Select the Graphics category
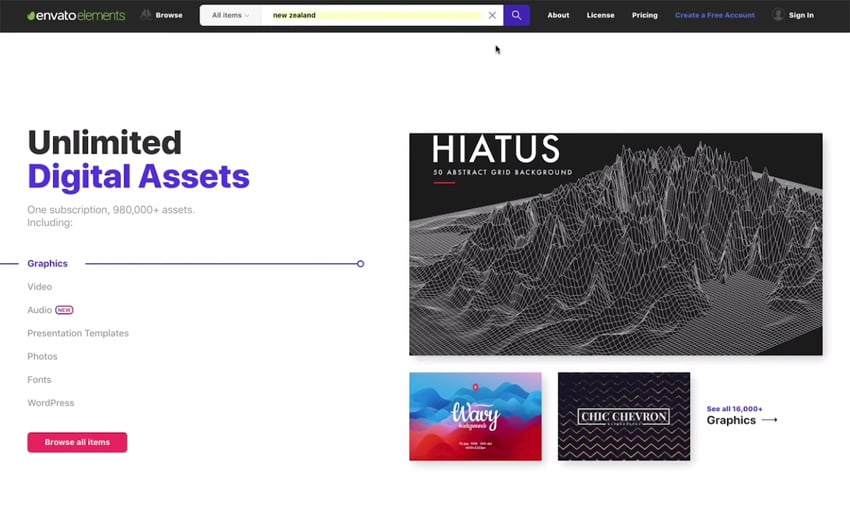This screenshot has height=507, width=850. [x=48, y=264]
